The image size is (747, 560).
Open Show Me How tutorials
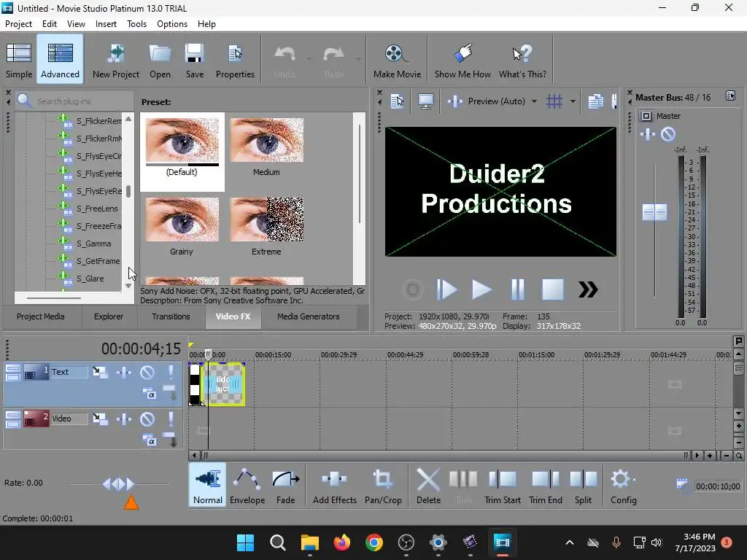point(462,60)
